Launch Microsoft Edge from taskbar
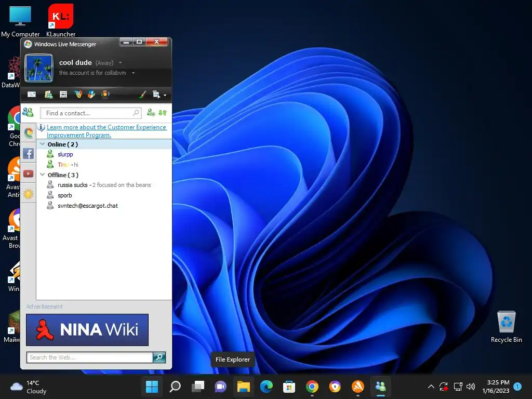 click(267, 387)
